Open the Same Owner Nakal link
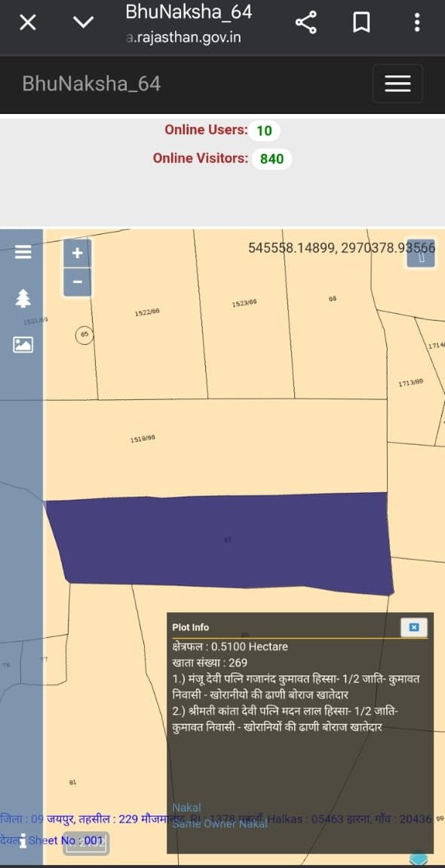This screenshot has height=868, width=445. (x=219, y=823)
